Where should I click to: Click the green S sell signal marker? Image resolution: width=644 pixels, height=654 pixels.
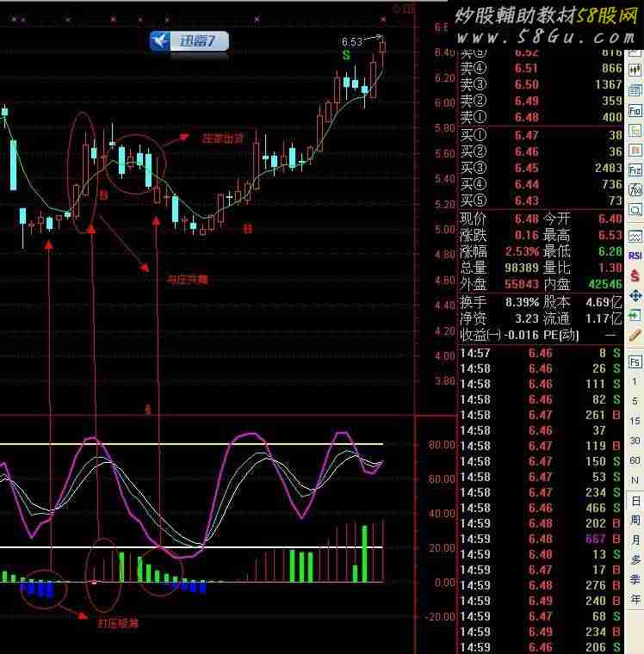click(346, 54)
